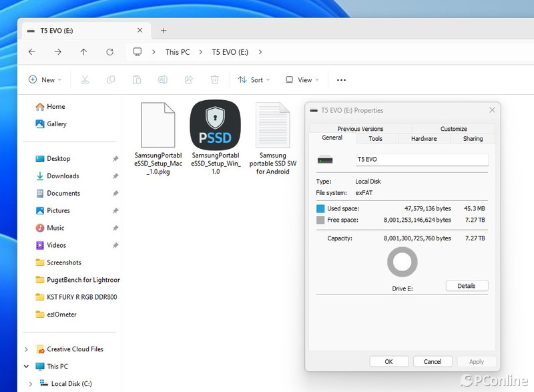The image size is (534, 392).
Task: Click the Copy icon in toolbar
Action: [111, 79]
